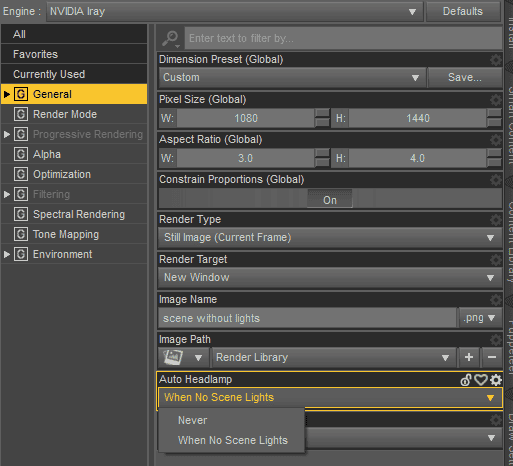
Task: Click the Aspect Ratio width stepper
Action: click(x=322, y=158)
